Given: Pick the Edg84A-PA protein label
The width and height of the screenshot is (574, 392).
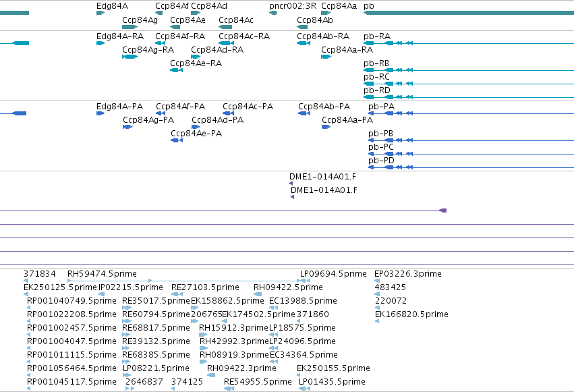Looking at the screenshot, I should 119,107.
